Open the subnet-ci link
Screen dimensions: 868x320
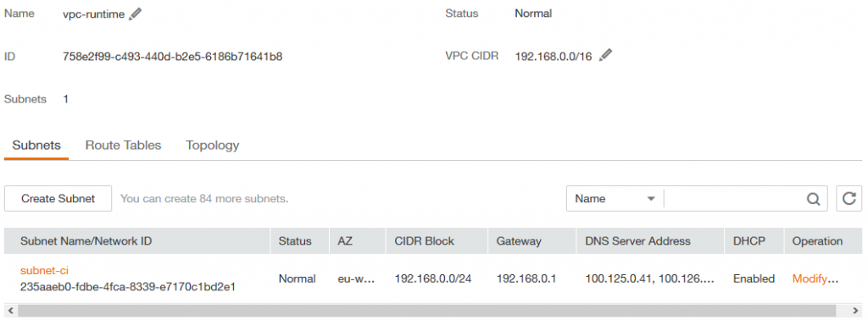coord(44,271)
